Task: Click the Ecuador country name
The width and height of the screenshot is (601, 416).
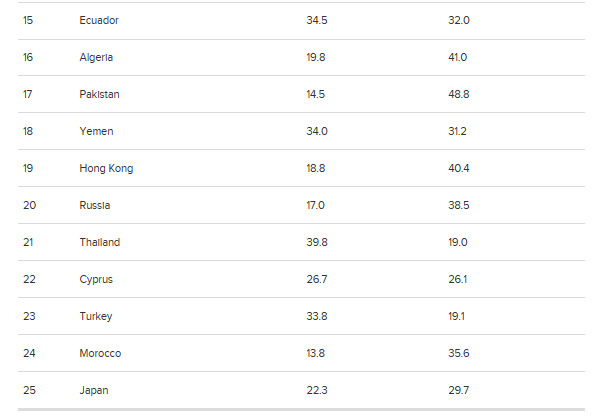Action: 100,20
